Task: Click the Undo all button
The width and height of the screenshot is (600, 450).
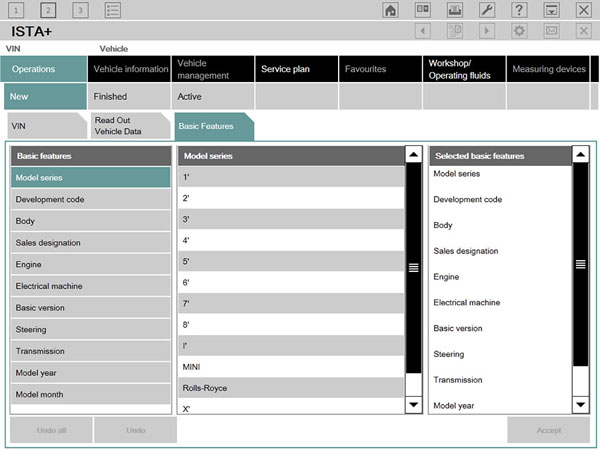Action: pos(51,430)
